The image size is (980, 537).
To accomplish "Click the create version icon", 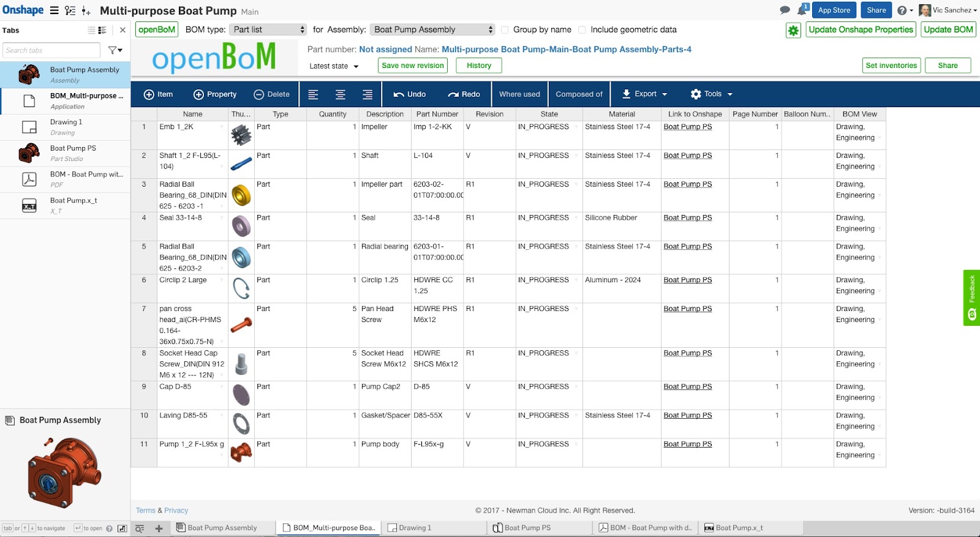I will pos(86,10).
